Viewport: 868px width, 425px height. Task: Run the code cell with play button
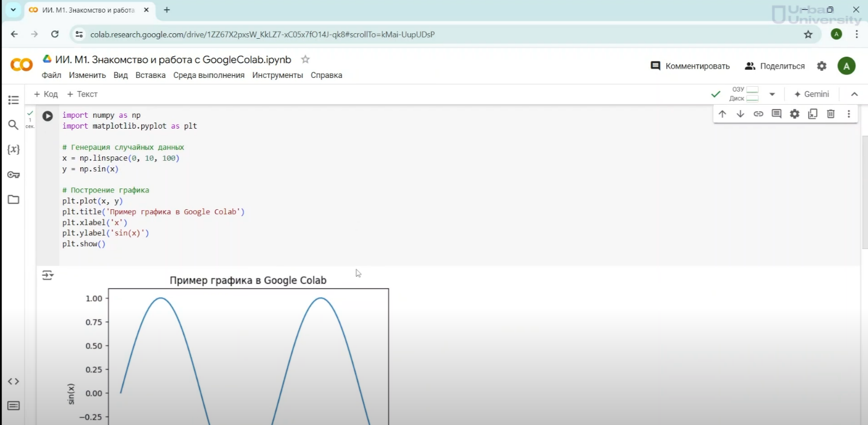(x=48, y=116)
